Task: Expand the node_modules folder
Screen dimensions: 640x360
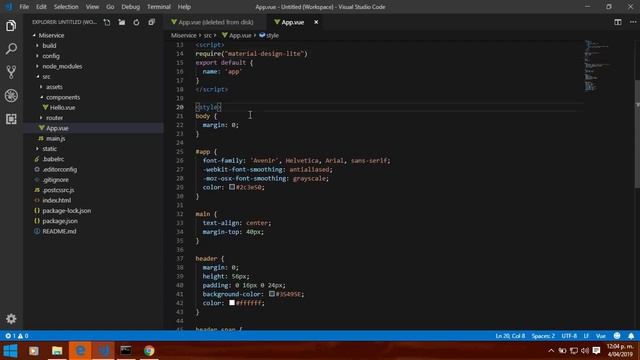Action: (38, 66)
